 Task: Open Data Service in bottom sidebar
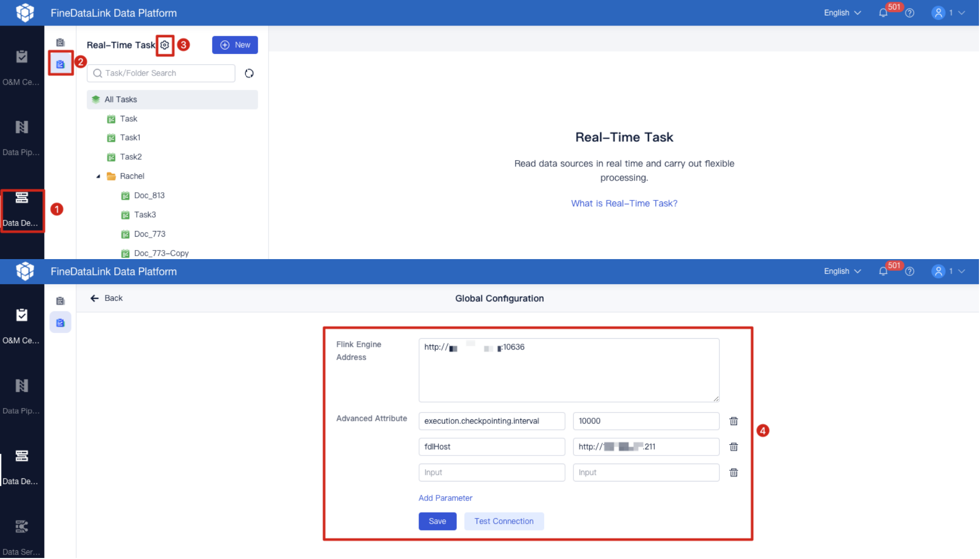[x=21, y=537]
